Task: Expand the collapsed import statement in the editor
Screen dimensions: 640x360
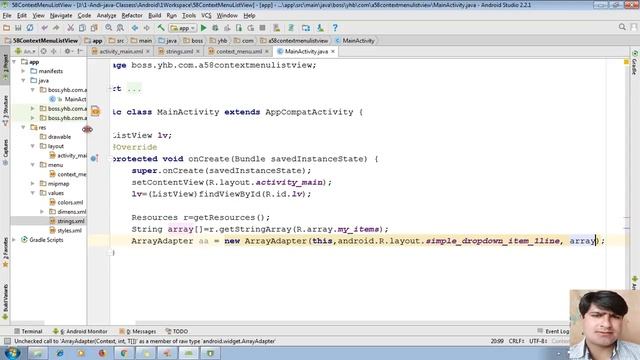Action: 134,89
